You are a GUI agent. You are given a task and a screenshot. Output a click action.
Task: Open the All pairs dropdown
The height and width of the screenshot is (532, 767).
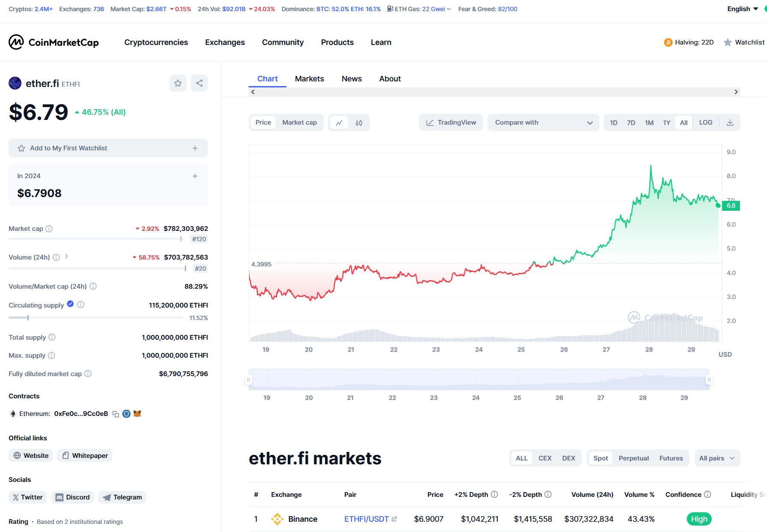click(x=717, y=458)
